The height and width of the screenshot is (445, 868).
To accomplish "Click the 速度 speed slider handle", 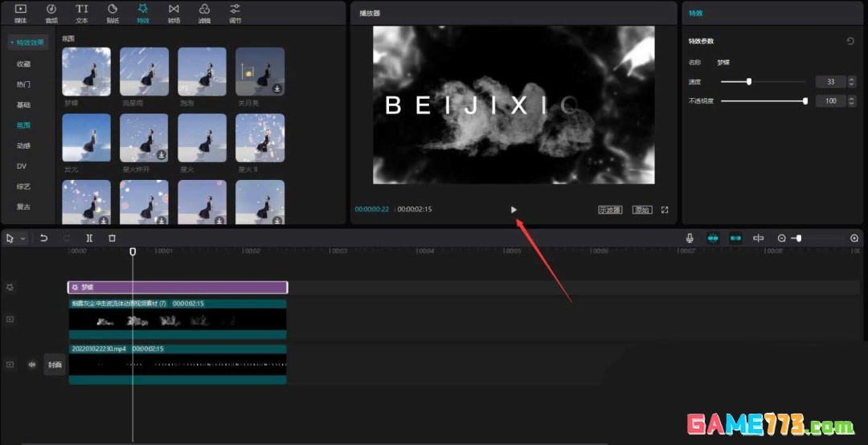I will coord(749,81).
